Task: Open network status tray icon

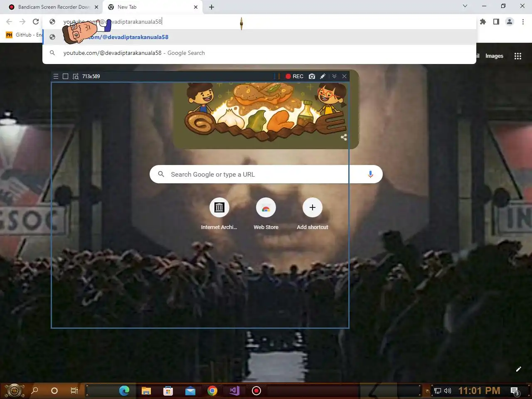Action: point(438,391)
